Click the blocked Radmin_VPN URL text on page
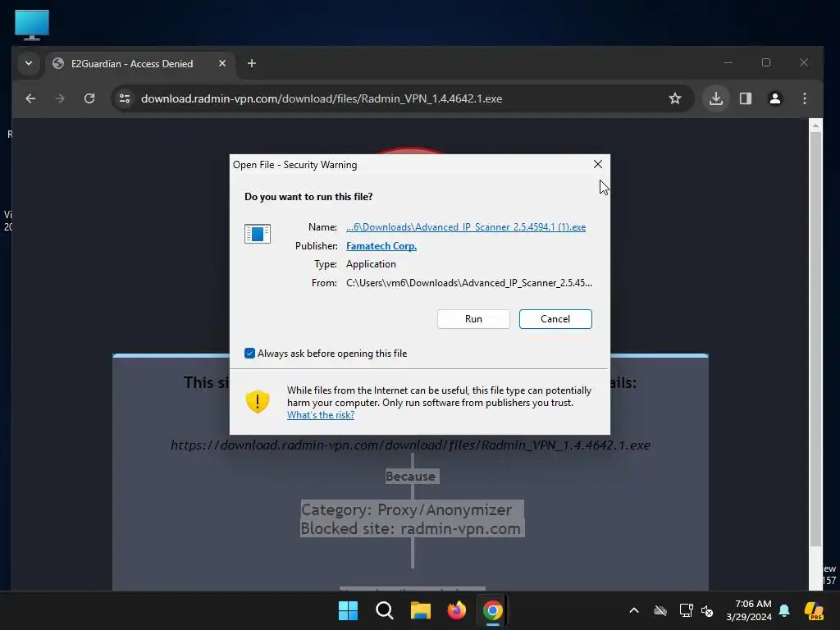Image resolution: width=840 pixels, height=630 pixels. [410, 445]
